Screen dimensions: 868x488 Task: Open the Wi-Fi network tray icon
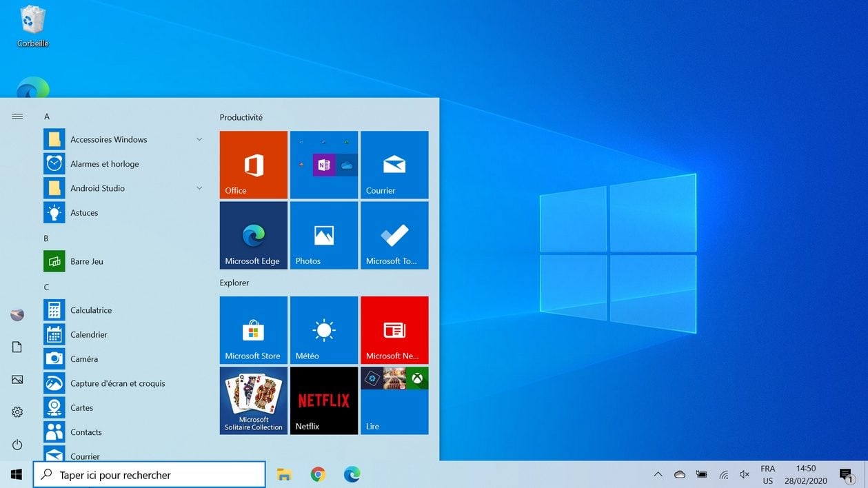pos(724,474)
